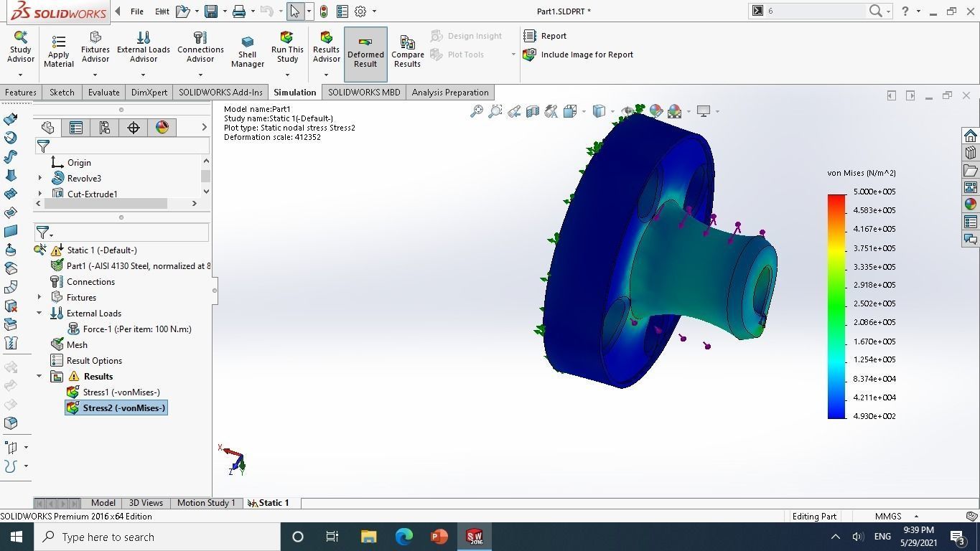Click the Windows search box in taskbar
The height and width of the screenshot is (551, 980).
pyautogui.click(x=157, y=537)
